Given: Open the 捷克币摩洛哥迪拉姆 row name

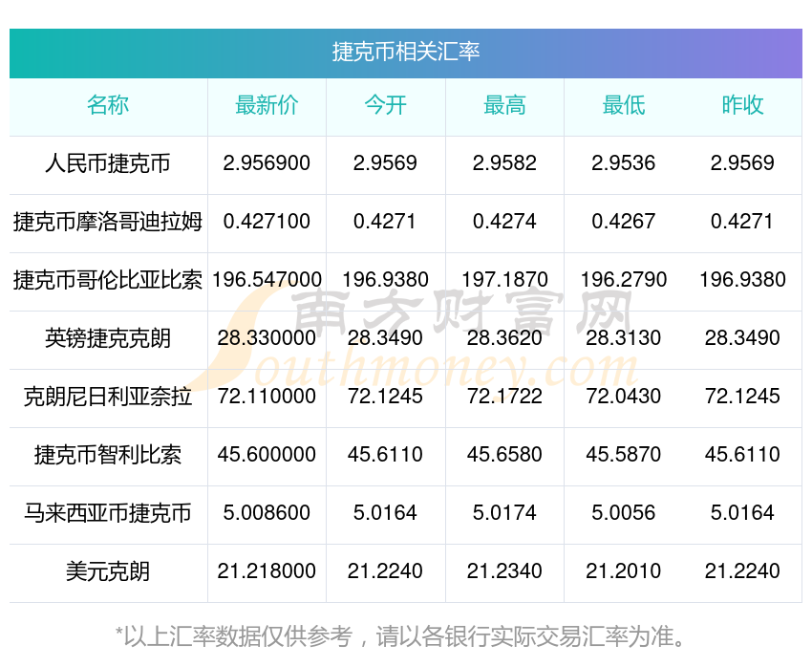Looking at the screenshot, I should pos(108,222).
